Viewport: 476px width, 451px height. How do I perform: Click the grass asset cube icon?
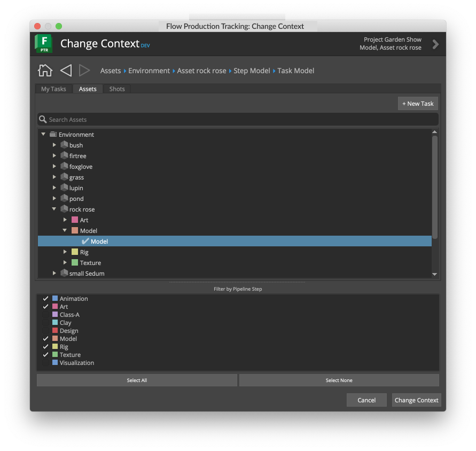point(64,176)
